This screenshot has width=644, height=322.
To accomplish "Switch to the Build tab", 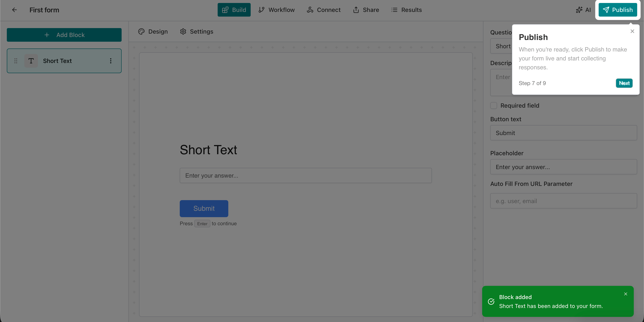I will click(234, 10).
